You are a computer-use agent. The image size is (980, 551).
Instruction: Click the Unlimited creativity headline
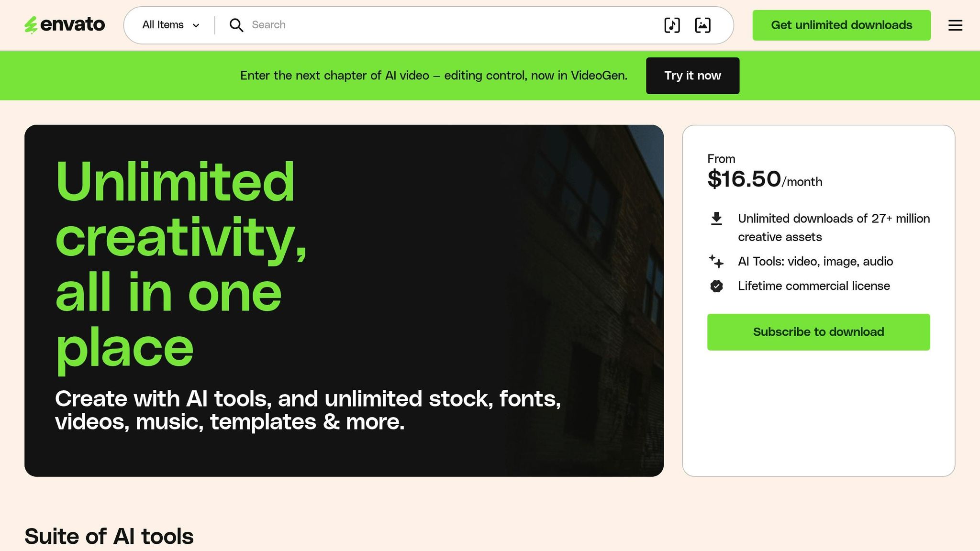click(x=182, y=263)
